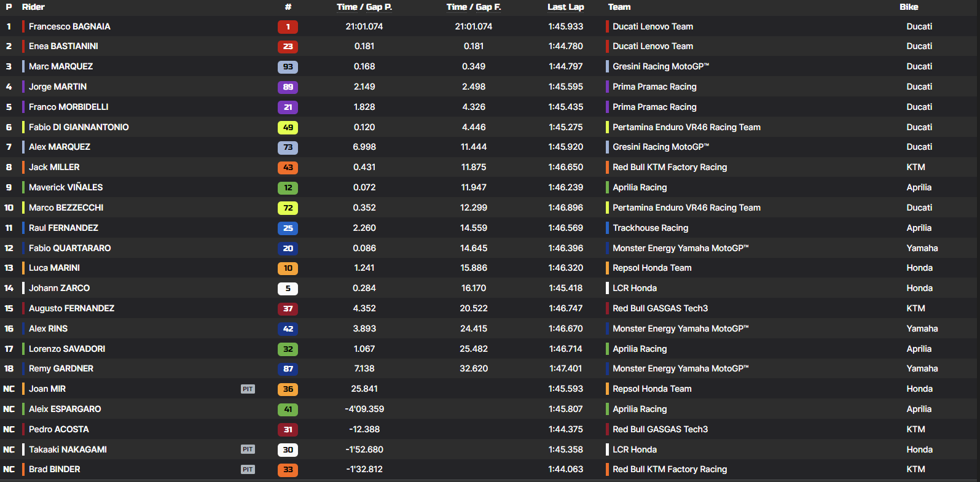980x482 pixels.
Task: Sort by the Bike column header
Action: coord(909,7)
